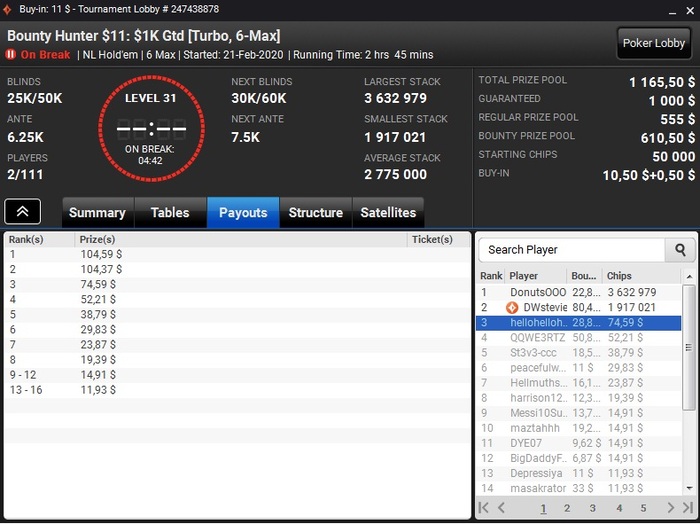Open page 5 of the player list
700x524 pixels.
[643, 508]
